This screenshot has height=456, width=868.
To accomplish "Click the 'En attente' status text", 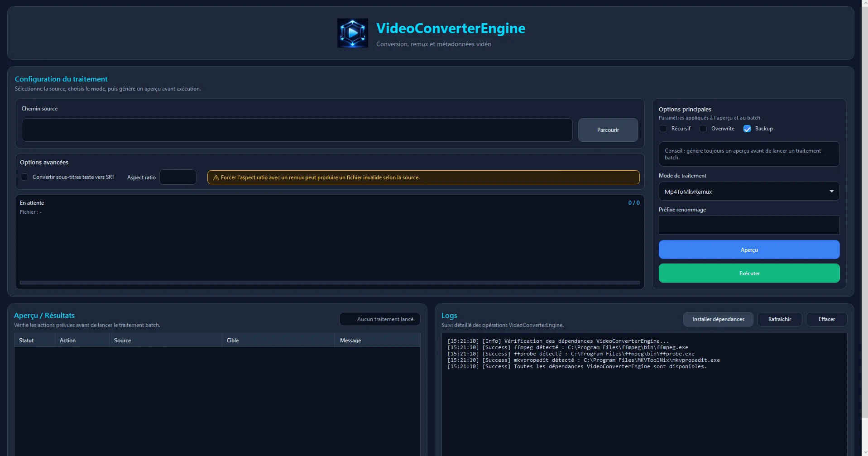I will (x=32, y=203).
